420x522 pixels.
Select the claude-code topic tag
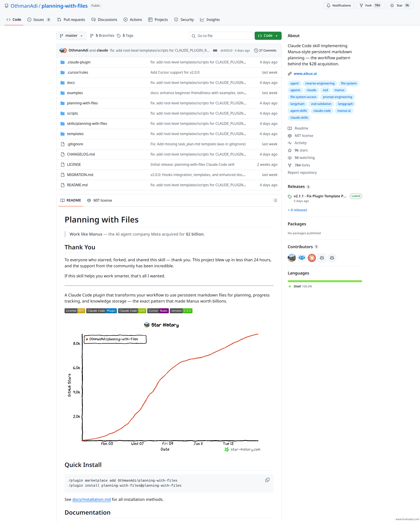(322, 111)
